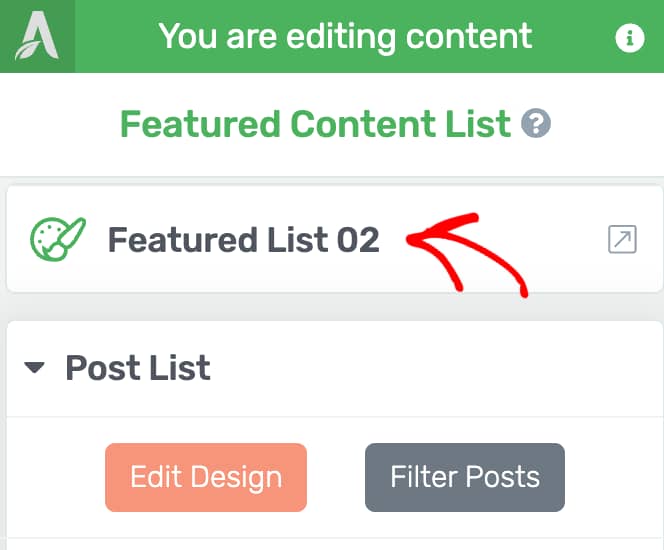Toggle the Post List panel header row

pos(335,368)
